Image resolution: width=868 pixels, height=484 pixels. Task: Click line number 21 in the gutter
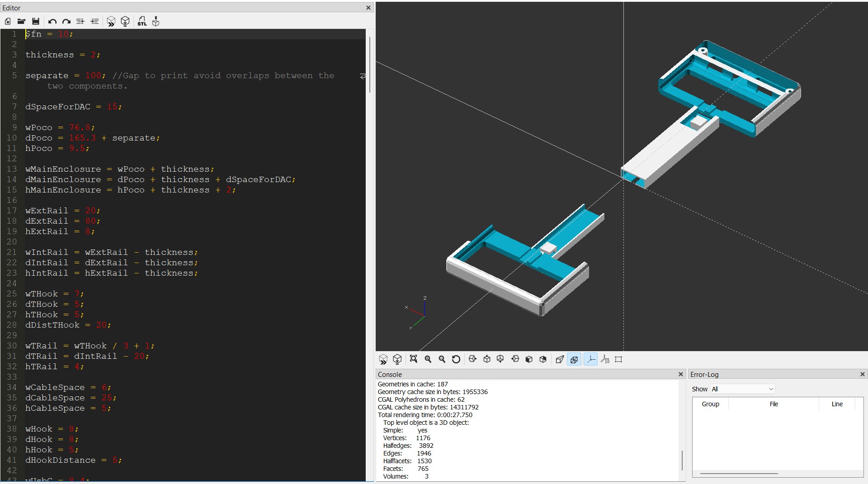pyautogui.click(x=12, y=252)
